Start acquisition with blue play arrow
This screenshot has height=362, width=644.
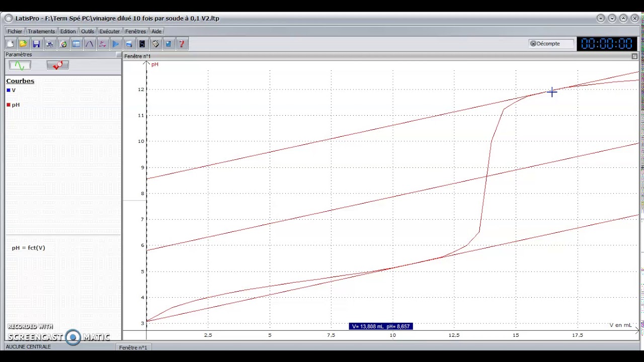point(115,44)
